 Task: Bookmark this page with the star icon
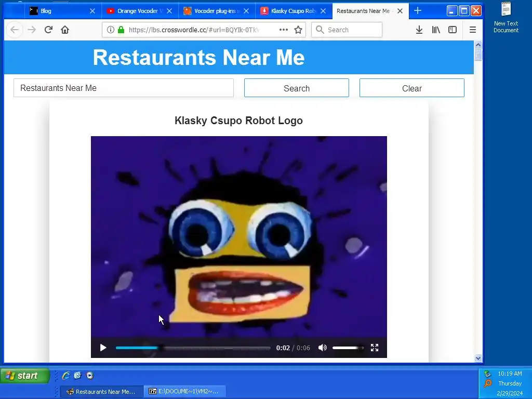click(298, 30)
